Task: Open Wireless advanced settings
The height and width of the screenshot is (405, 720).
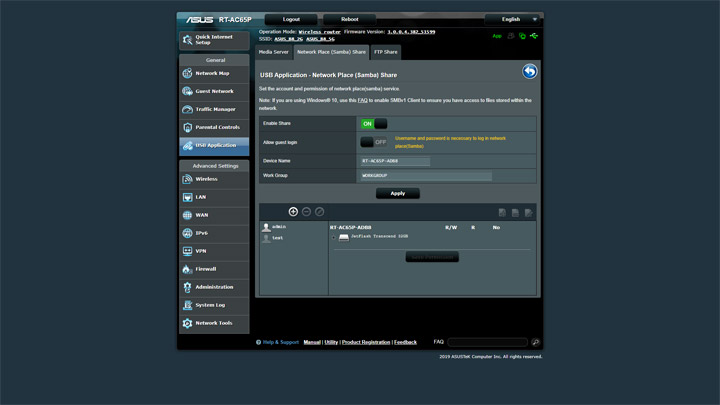Action: [214, 179]
